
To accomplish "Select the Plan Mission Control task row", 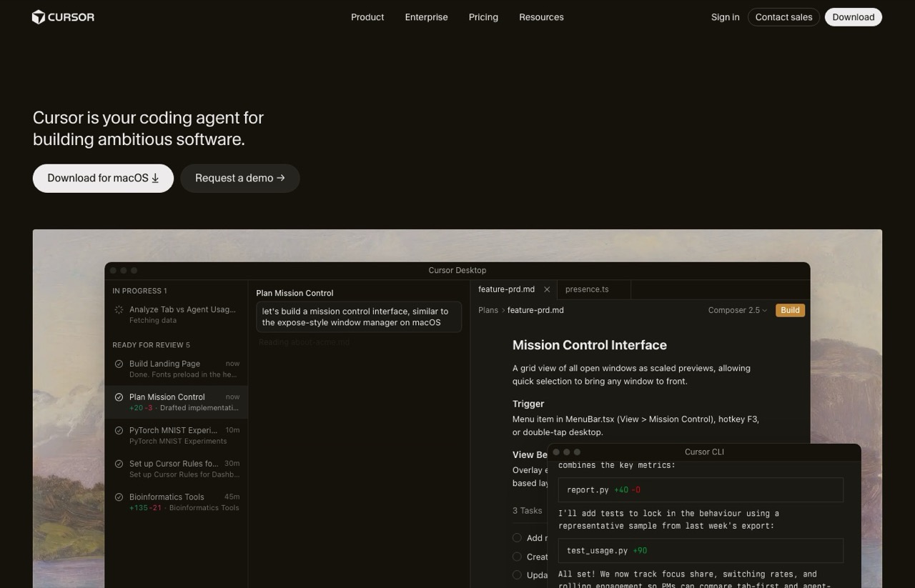I will [x=176, y=402].
